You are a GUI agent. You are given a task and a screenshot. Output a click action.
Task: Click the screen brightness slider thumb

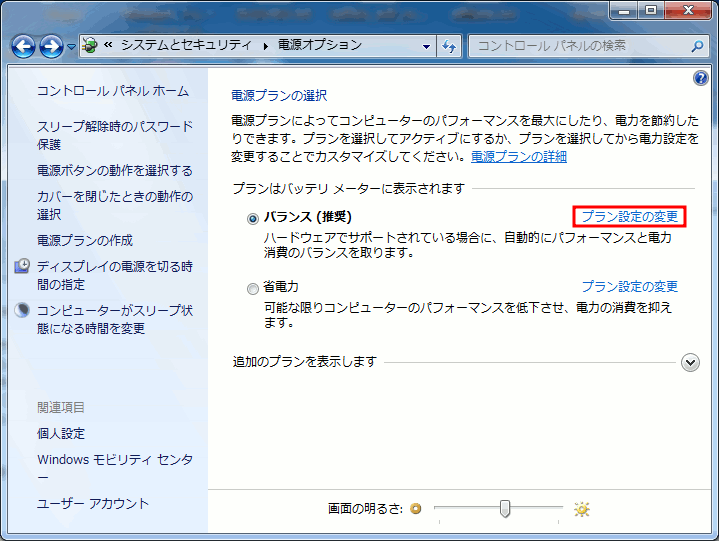pos(505,509)
